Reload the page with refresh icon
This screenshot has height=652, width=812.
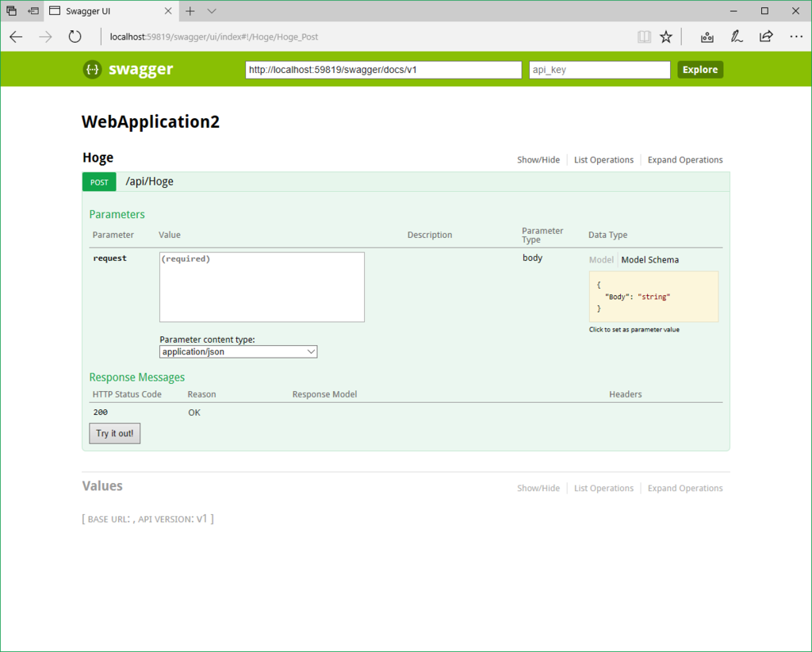point(75,36)
